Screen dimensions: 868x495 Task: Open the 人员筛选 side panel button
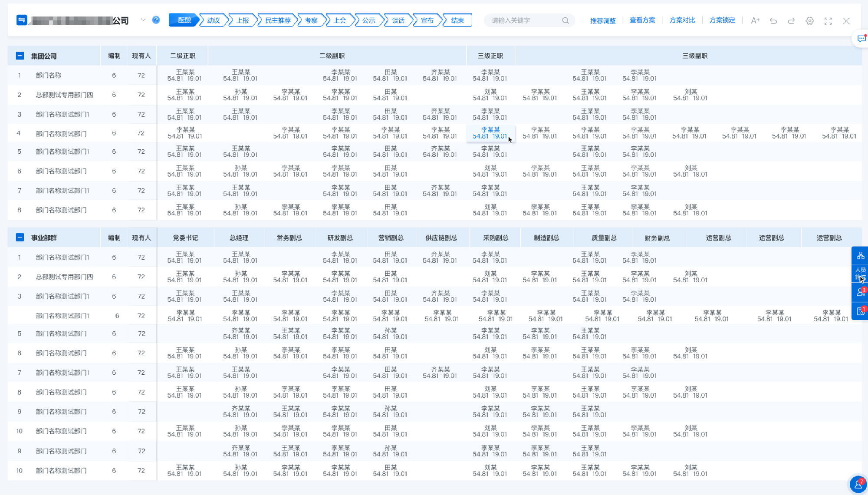pyautogui.click(x=860, y=274)
